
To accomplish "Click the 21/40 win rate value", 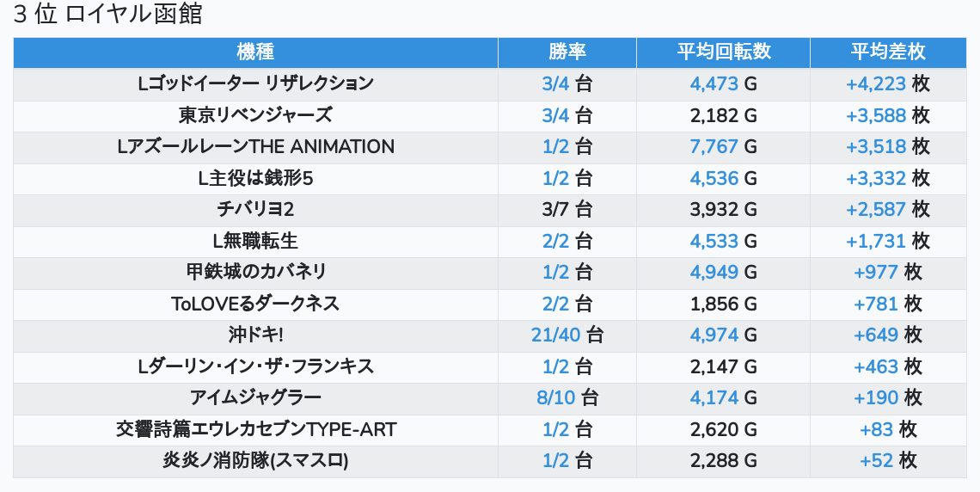I will (556, 335).
